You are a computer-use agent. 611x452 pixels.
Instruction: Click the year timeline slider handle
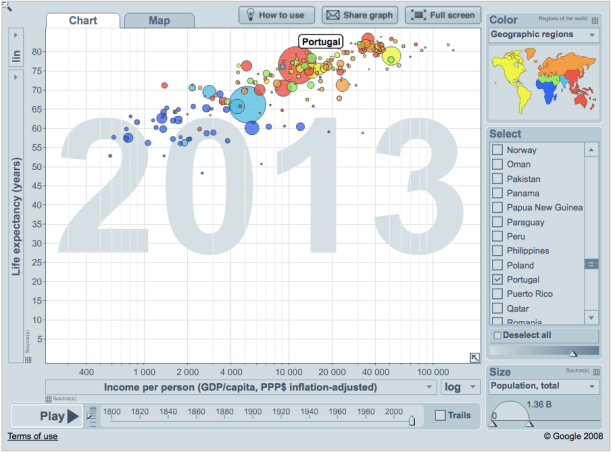pos(411,420)
